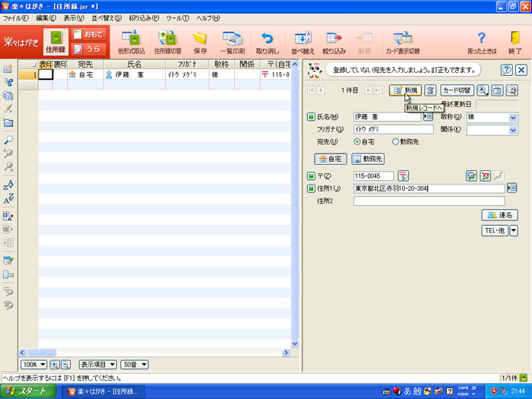Image resolution: width=532 pixels, height=399 pixels.
Task: Click the 終了 exit door icon
Action: [515, 42]
